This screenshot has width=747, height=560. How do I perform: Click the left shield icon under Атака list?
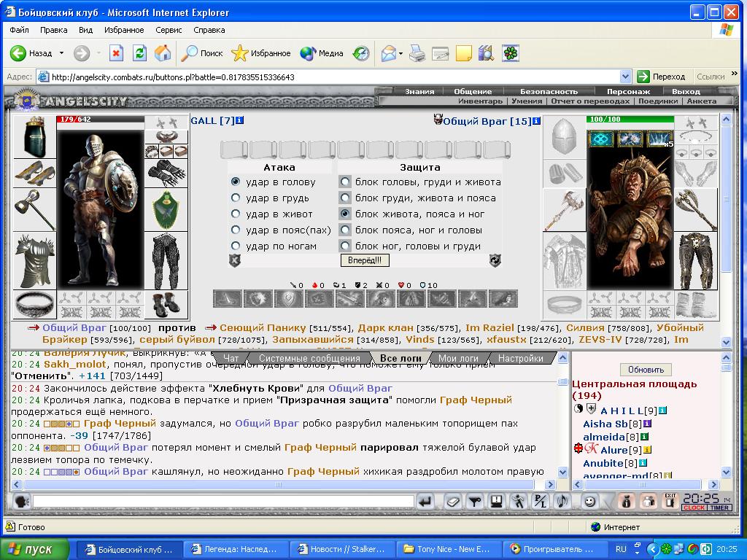click(235, 260)
